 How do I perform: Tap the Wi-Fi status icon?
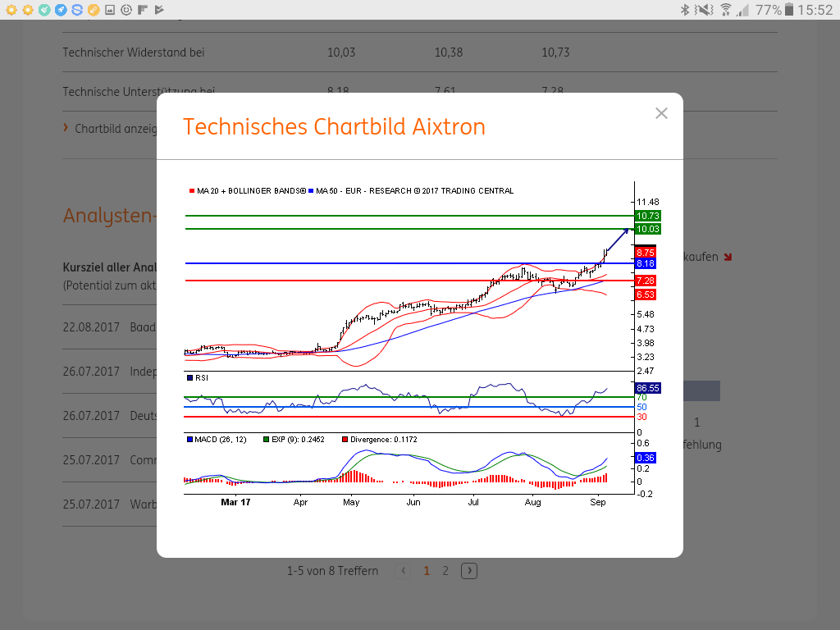(726, 10)
